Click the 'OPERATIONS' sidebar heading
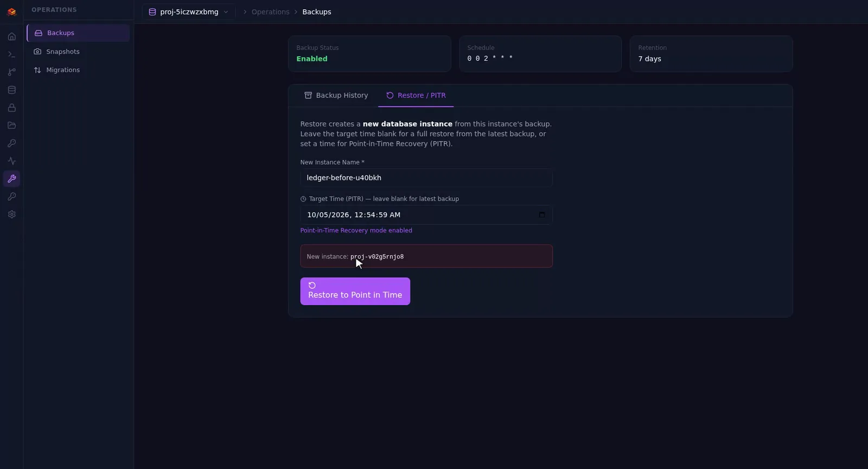This screenshot has height=469, width=868. click(54, 10)
